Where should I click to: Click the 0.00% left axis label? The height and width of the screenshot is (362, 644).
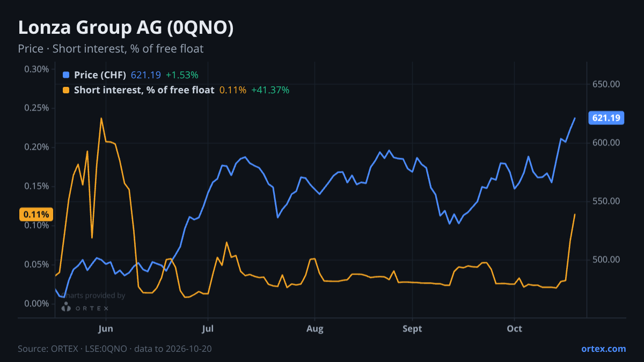click(x=37, y=304)
